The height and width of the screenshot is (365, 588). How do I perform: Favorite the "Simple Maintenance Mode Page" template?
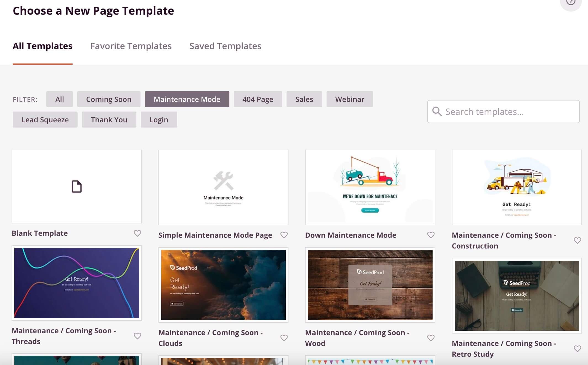(x=284, y=235)
